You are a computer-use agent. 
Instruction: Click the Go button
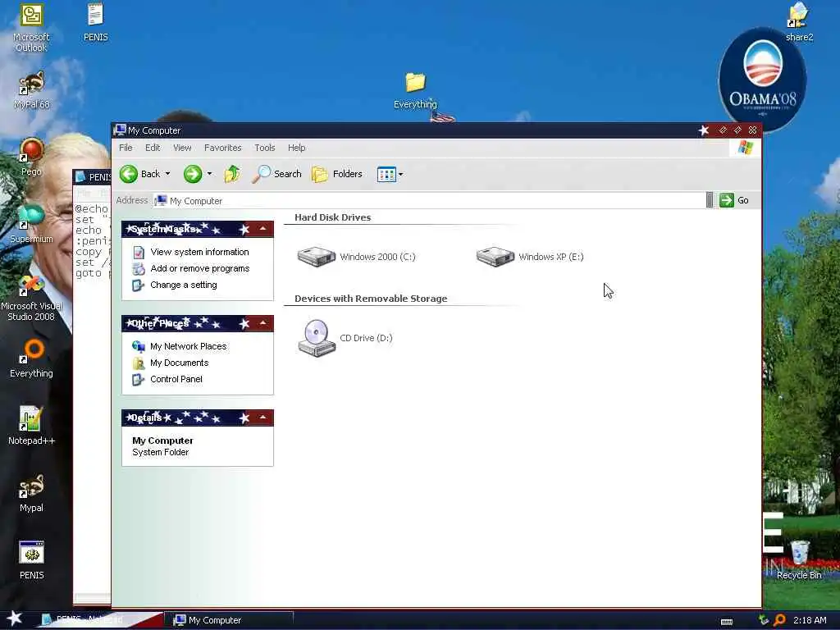pos(734,200)
